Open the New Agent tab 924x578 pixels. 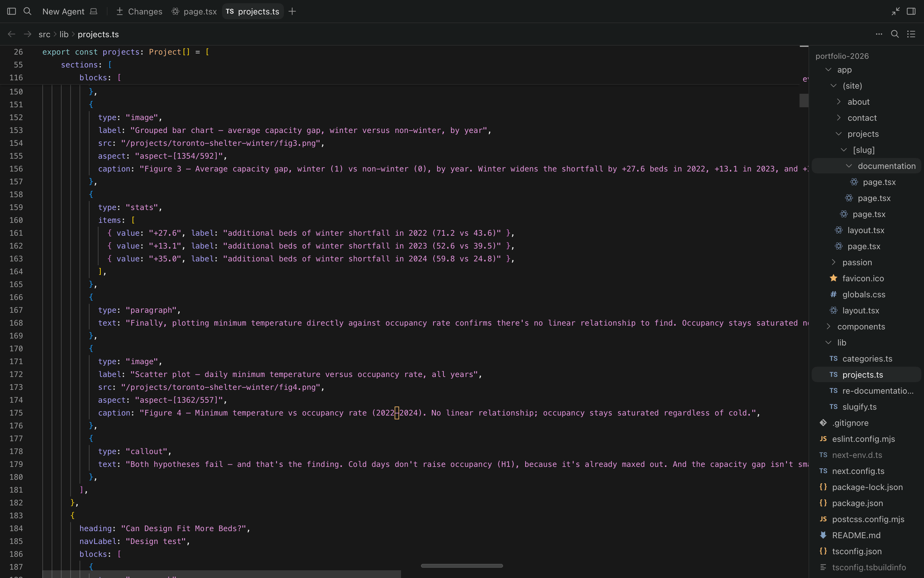click(x=70, y=12)
